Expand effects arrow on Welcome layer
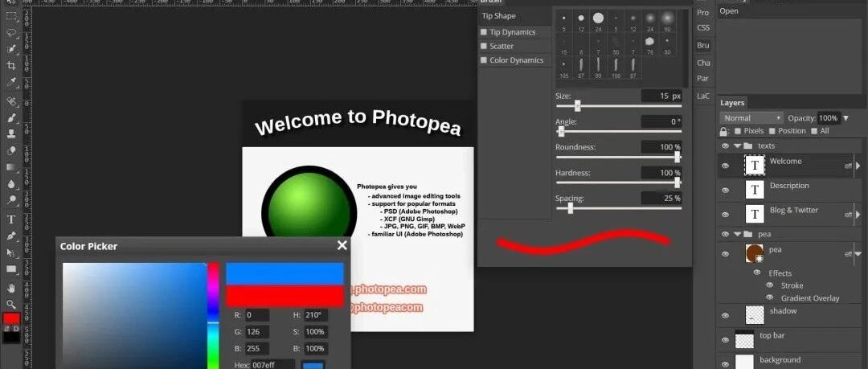The image size is (868, 369). (x=858, y=166)
